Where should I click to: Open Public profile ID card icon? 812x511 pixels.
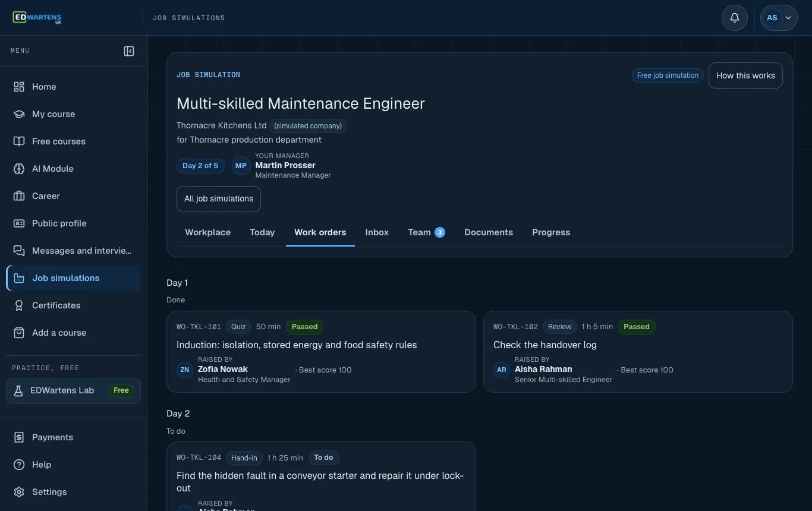(x=19, y=223)
